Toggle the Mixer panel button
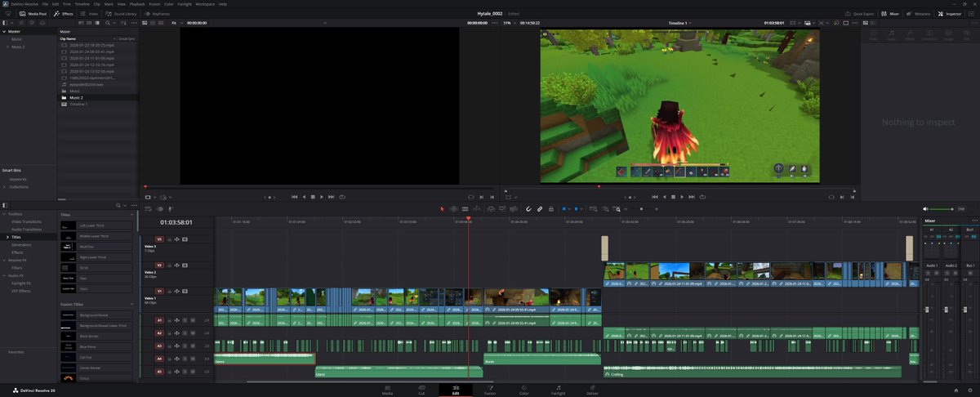This screenshot has height=397, width=980. [x=889, y=14]
